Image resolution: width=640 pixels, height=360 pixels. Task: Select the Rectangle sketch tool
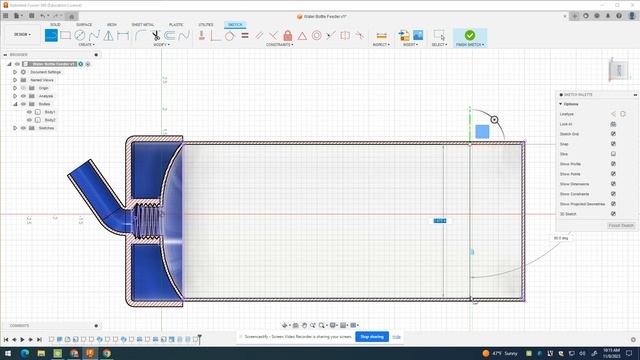click(x=65, y=36)
